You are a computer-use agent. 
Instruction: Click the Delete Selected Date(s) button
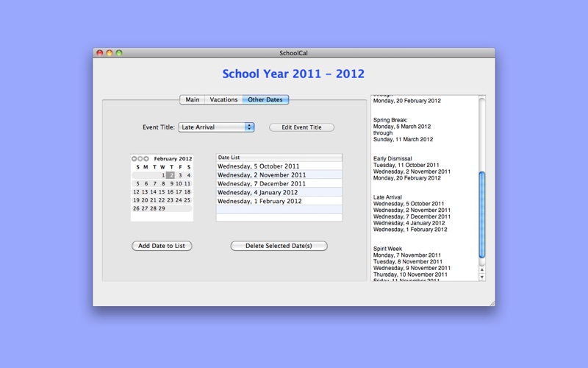279,246
